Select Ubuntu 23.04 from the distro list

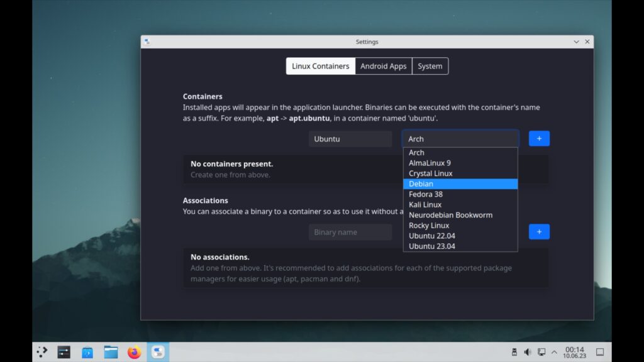(x=460, y=246)
